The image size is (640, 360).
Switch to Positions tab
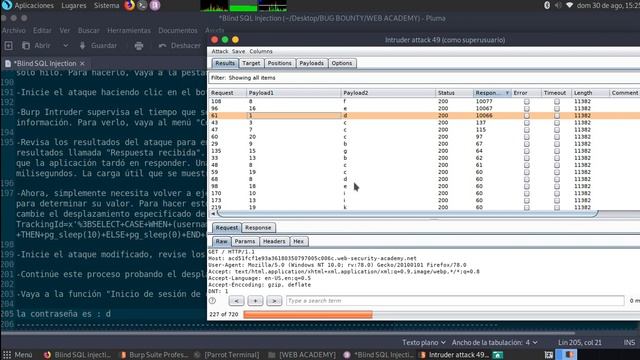(x=280, y=63)
